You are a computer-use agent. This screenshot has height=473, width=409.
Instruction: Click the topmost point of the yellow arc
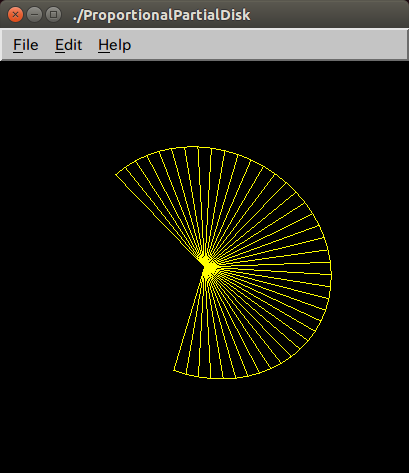click(x=192, y=146)
